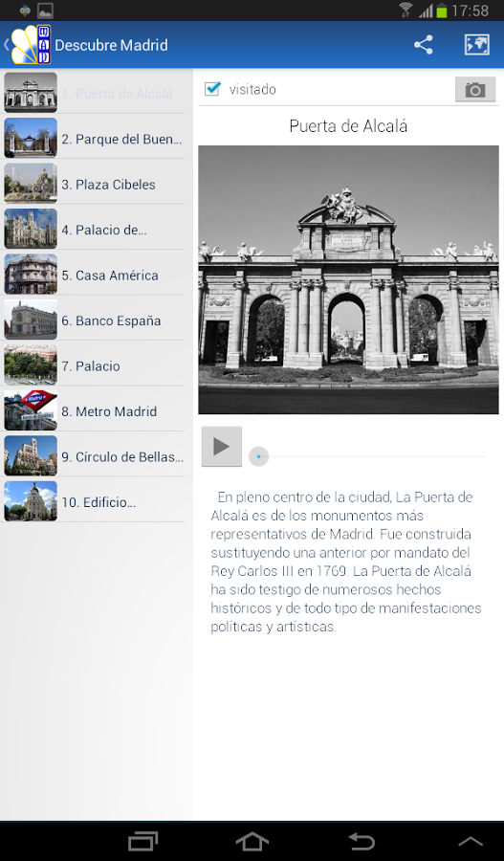
Task: Tap the camera button next to visitado
Action: tap(475, 90)
